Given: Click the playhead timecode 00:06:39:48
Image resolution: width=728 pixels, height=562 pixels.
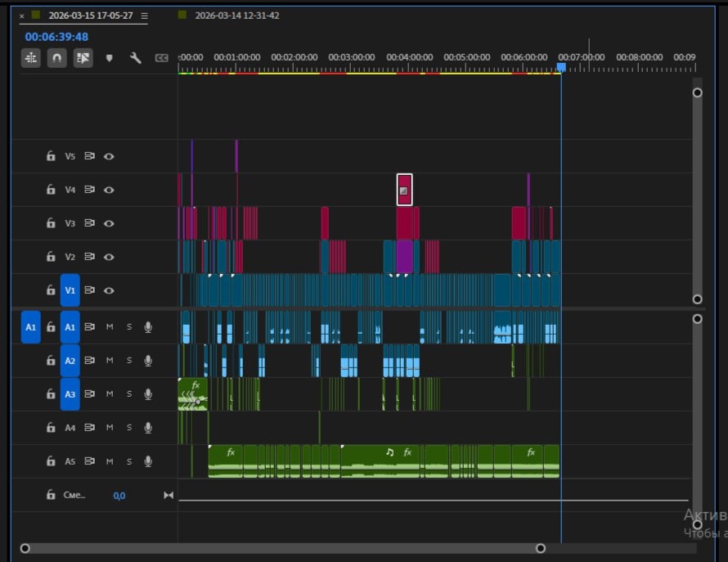Looking at the screenshot, I should pyautogui.click(x=56, y=37).
